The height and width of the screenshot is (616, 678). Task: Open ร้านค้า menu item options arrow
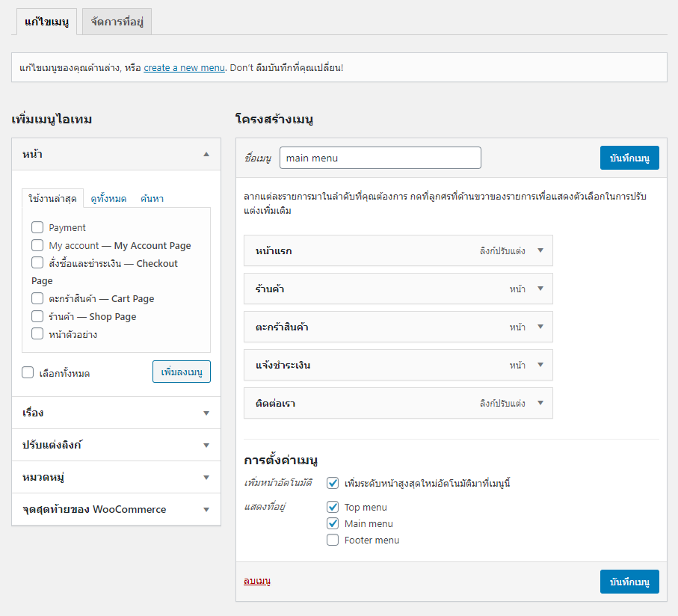click(x=540, y=289)
